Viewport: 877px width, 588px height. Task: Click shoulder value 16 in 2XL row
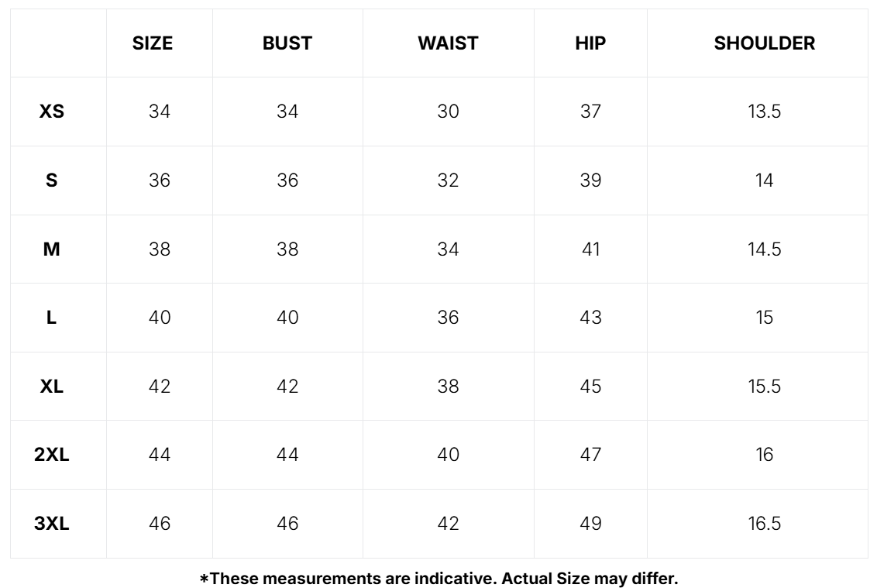[x=764, y=455]
